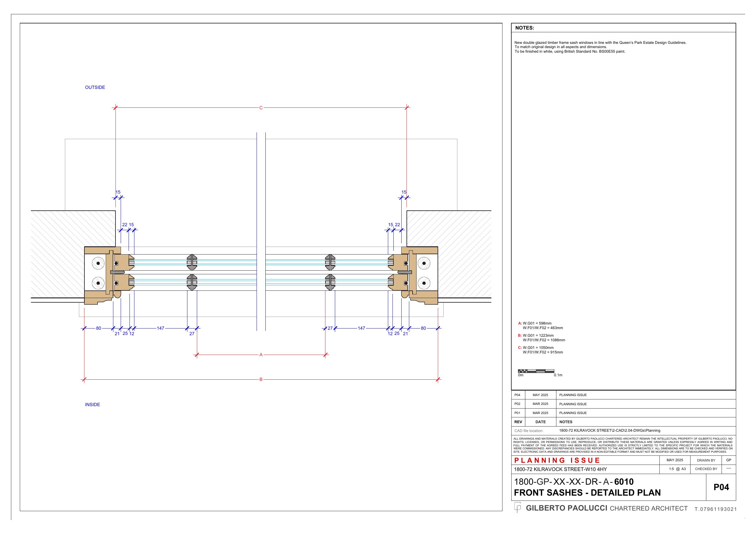Click the upper-left sash cord pulley circle
The image size is (756, 534).
coord(98,263)
